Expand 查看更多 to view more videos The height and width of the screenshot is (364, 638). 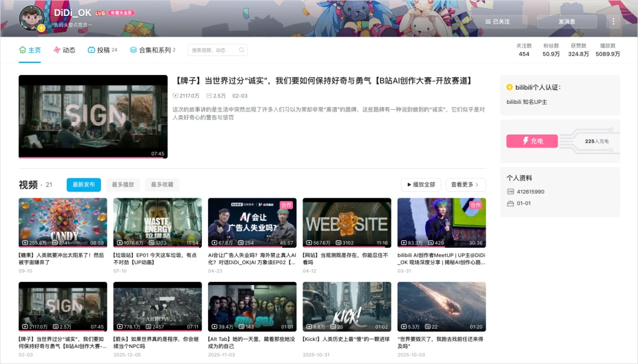(466, 185)
